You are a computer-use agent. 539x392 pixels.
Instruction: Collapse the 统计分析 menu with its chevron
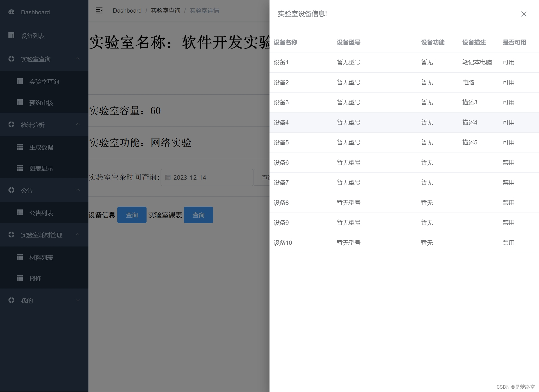pyautogui.click(x=78, y=124)
